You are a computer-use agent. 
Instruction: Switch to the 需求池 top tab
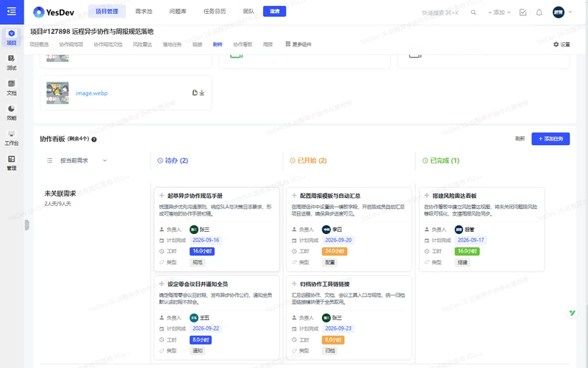point(143,12)
